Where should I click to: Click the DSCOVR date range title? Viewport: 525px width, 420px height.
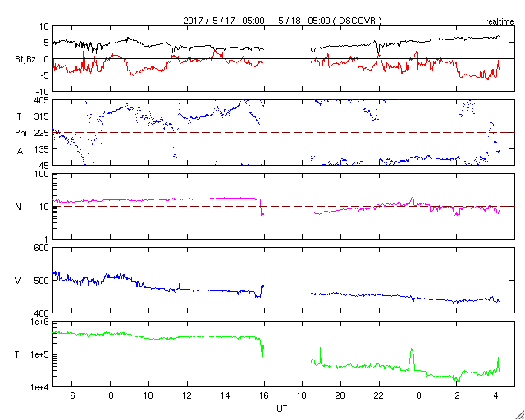click(x=282, y=21)
